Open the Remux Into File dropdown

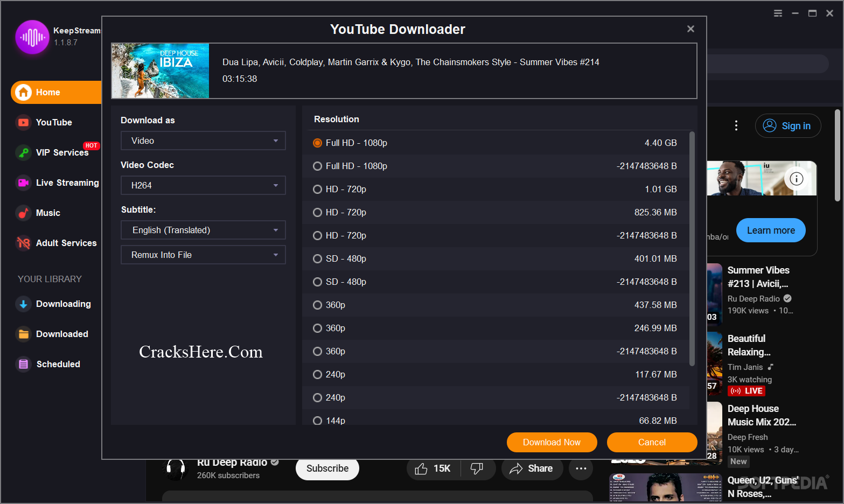[x=203, y=255]
